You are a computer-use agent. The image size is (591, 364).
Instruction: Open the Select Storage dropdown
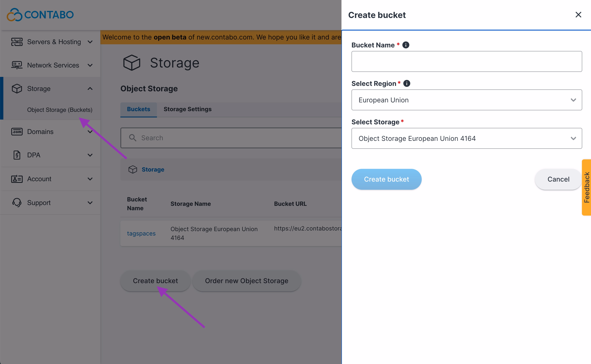point(466,138)
